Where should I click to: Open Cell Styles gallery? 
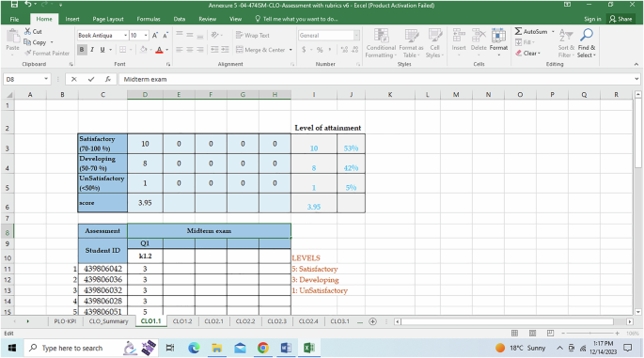[434, 43]
